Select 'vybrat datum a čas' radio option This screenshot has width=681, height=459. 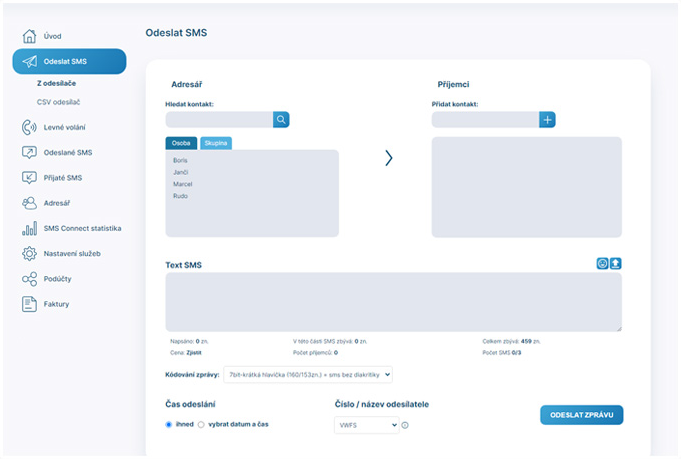pyautogui.click(x=201, y=424)
